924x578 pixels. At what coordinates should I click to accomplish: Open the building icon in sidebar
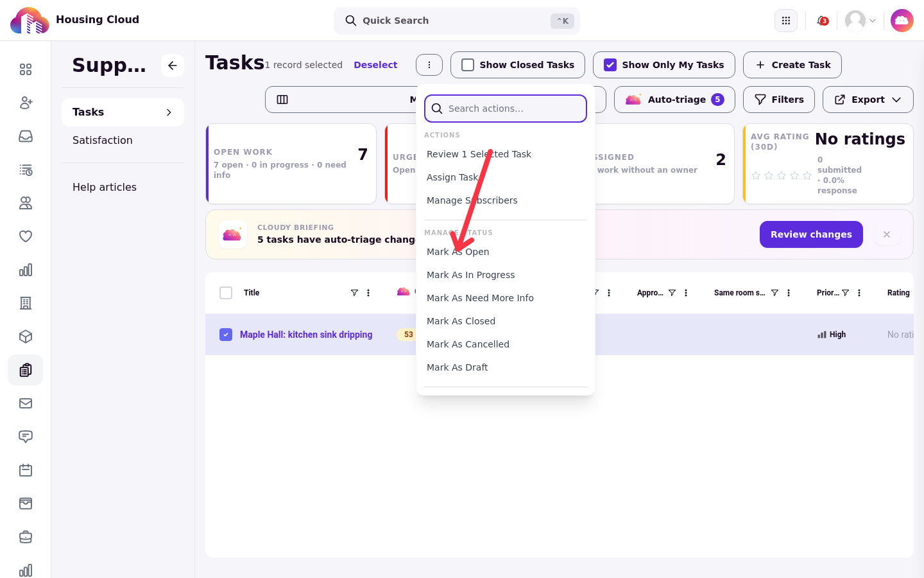tap(26, 303)
